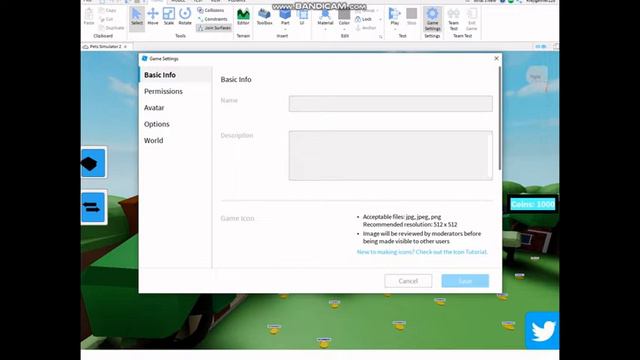
Task: Click the swap arrows button in viewport
Action: click(93, 207)
